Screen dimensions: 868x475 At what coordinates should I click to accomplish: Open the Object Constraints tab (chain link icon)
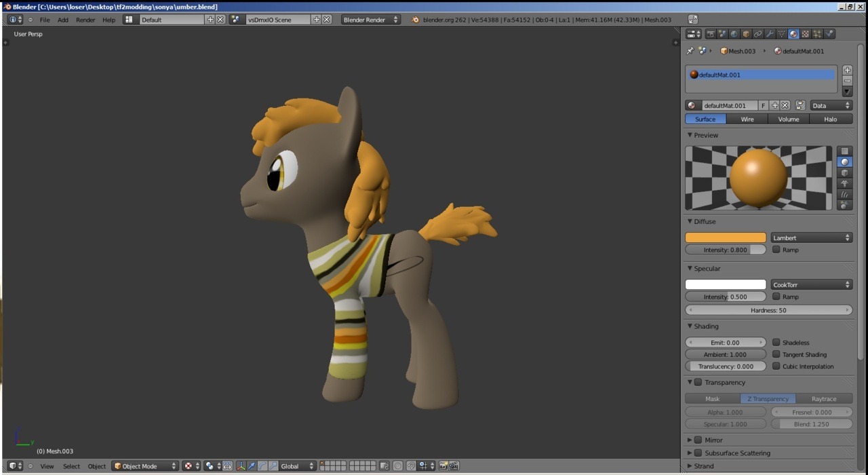(x=757, y=34)
